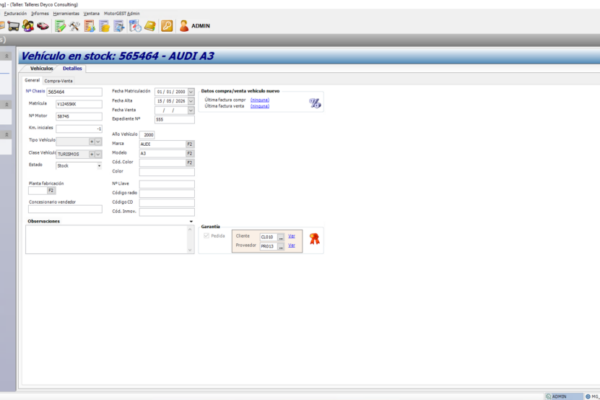
Task: Click the Nº Chasis input field
Action: click(x=75, y=92)
